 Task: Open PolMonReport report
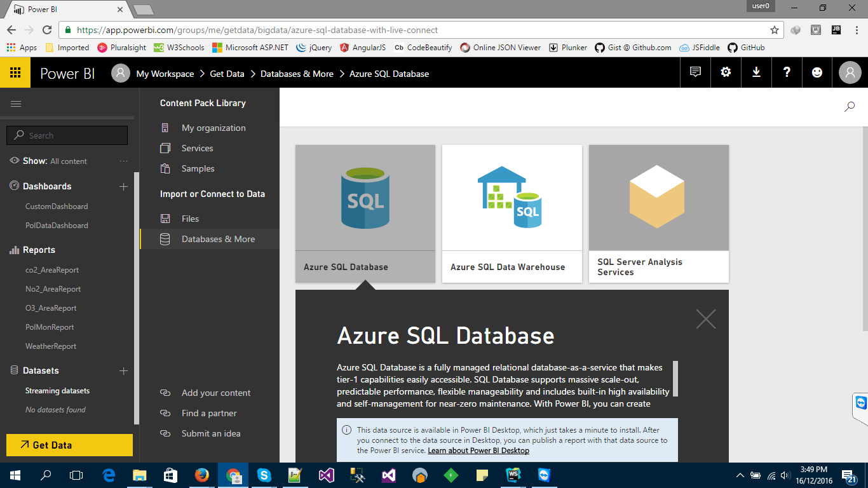50,327
